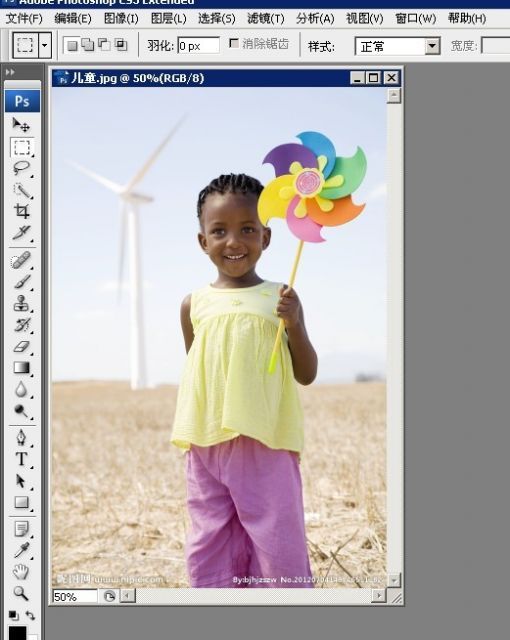
Task: Click horizontal scrollbar left arrow of document
Action: click(x=127, y=596)
